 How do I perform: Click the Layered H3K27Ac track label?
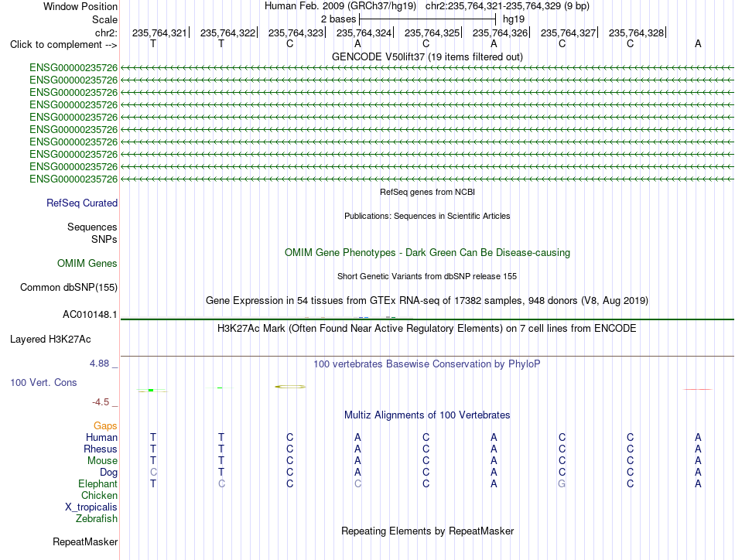(x=50, y=340)
